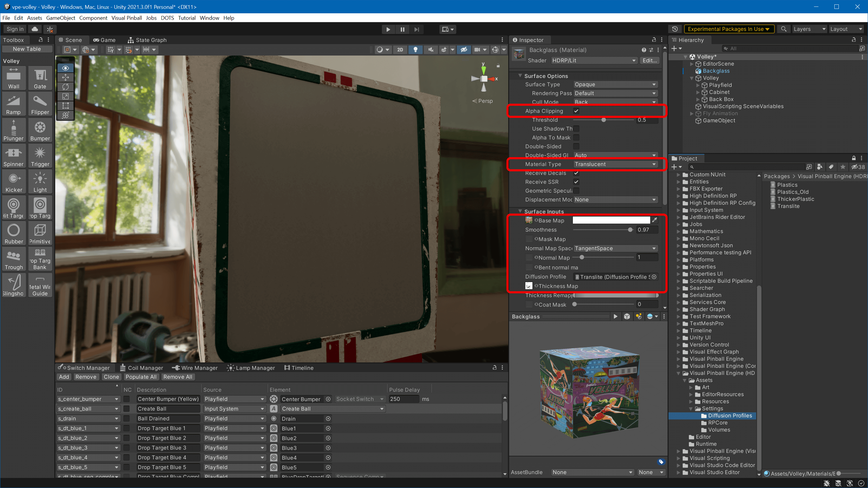The image size is (868, 488).
Task: Open the Material Type dropdown
Action: click(615, 164)
